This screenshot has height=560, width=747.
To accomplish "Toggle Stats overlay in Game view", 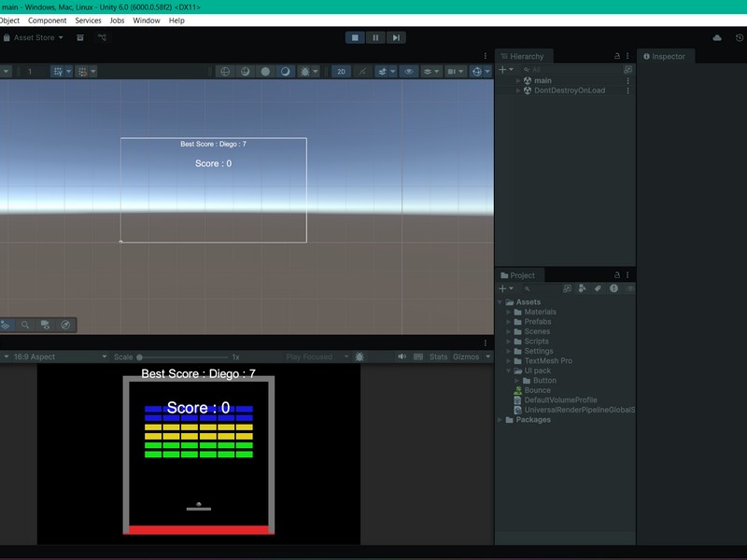I will pyautogui.click(x=438, y=357).
